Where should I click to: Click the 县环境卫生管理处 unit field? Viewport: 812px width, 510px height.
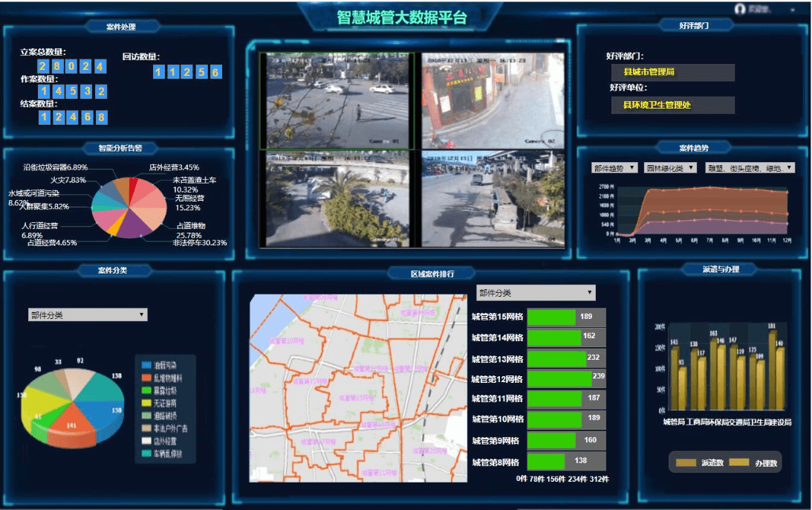(x=672, y=105)
